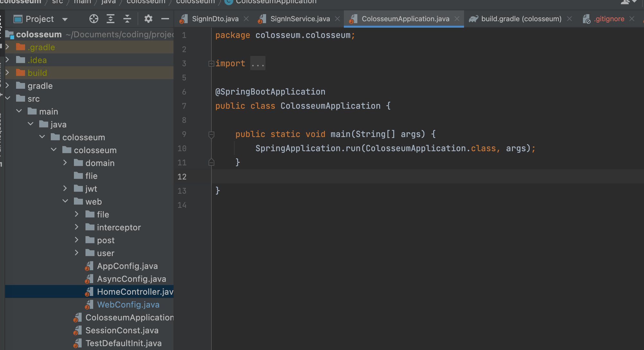Switch to the SignInDto.java tab
This screenshot has height=350, width=644.
tap(215, 19)
